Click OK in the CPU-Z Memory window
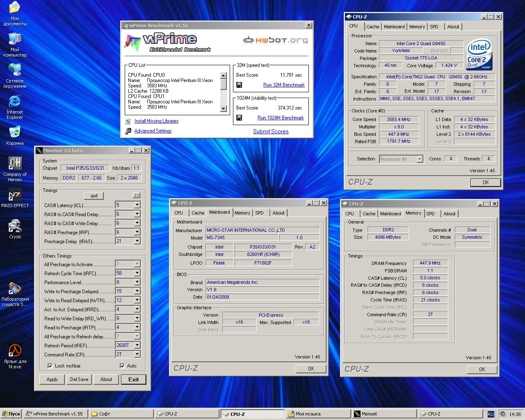The width and height of the screenshot is (525, 420). 482,370
